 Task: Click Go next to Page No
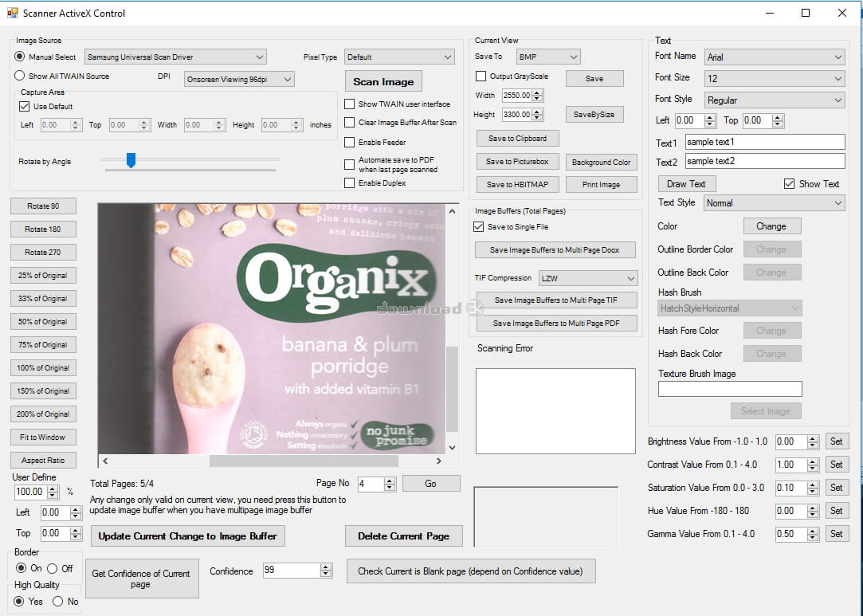[x=431, y=484]
